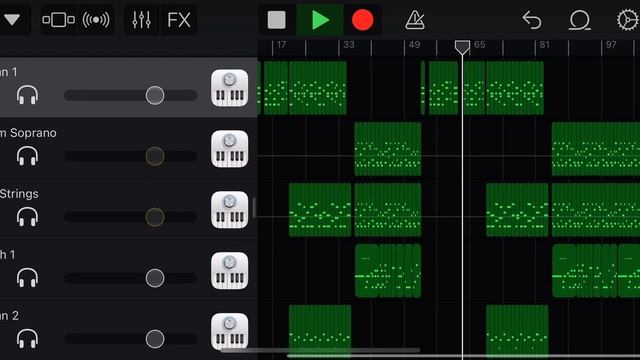Open the FX panel

tap(179, 20)
